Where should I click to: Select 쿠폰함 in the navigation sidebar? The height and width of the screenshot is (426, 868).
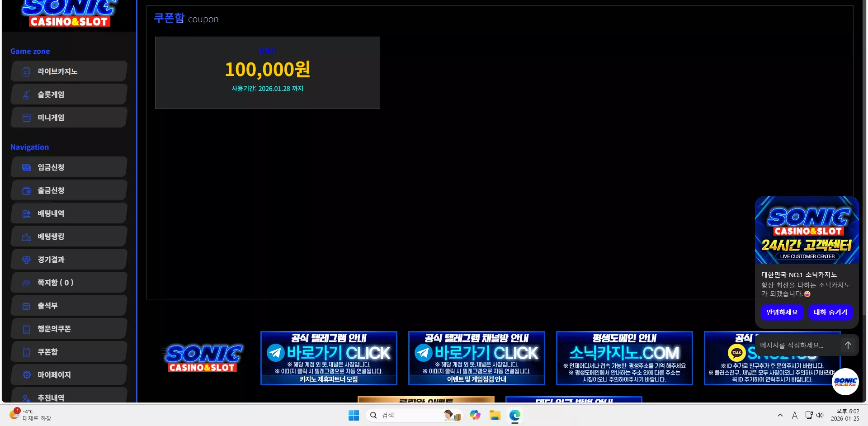point(69,352)
